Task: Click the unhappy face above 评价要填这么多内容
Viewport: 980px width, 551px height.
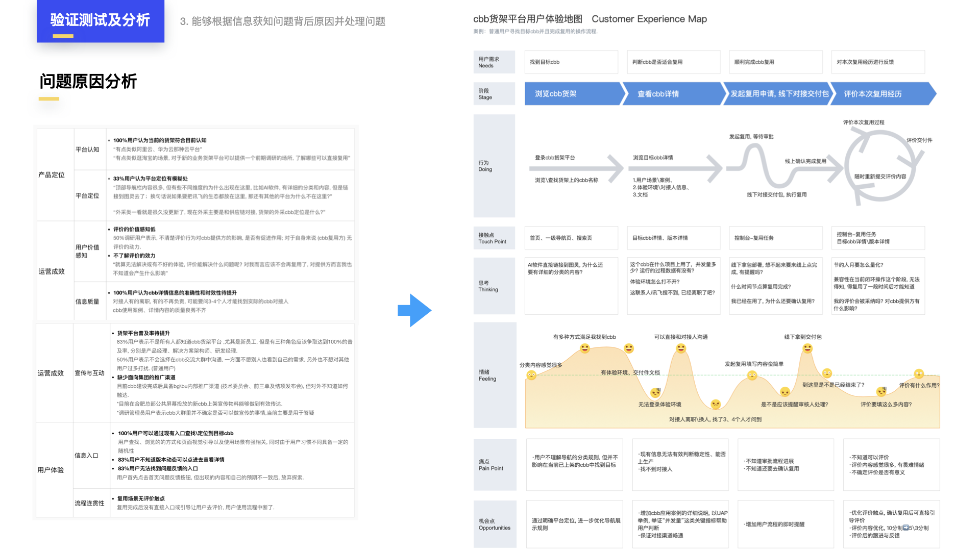Action: click(x=881, y=392)
